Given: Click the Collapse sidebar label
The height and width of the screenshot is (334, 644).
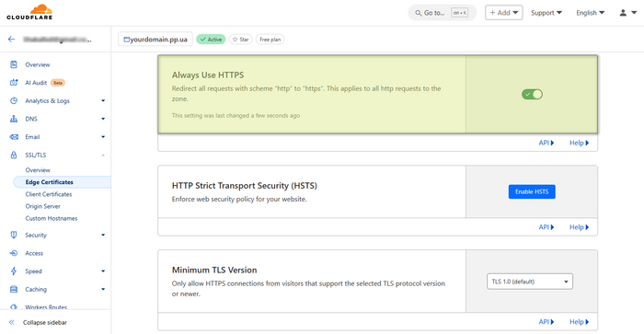Looking at the screenshot, I should (x=45, y=322).
